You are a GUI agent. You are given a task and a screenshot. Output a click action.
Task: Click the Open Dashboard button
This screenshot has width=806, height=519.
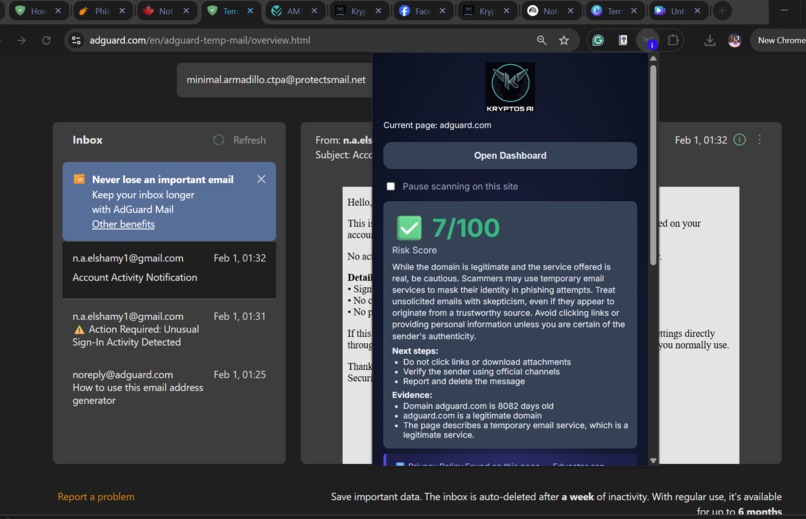click(x=510, y=155)
